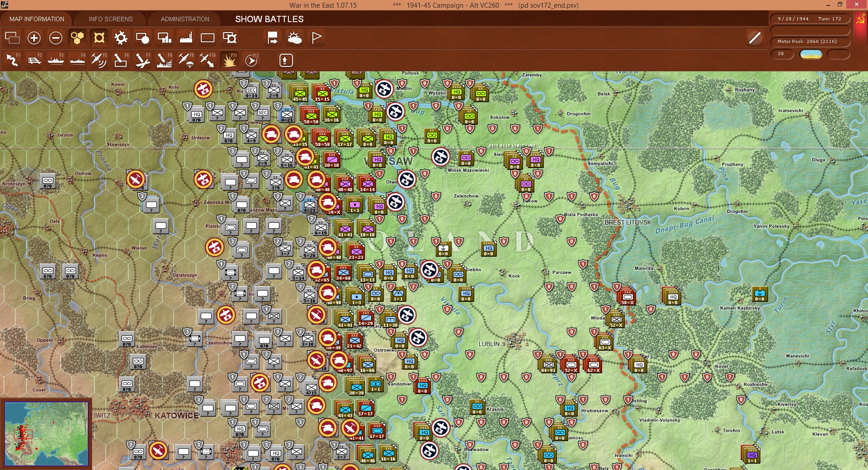
Task: Select the unit counter labeled 21=42
Action: point(354,340)
